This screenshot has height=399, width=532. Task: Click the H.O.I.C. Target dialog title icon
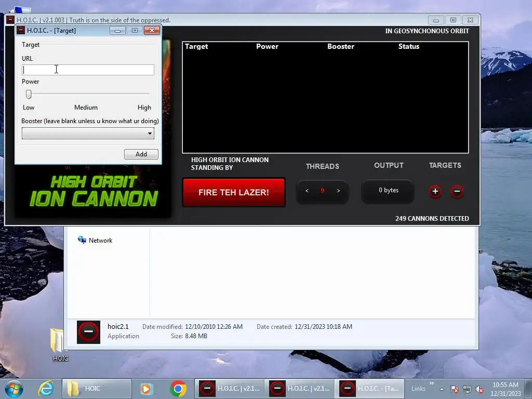(x=21, y=30)
